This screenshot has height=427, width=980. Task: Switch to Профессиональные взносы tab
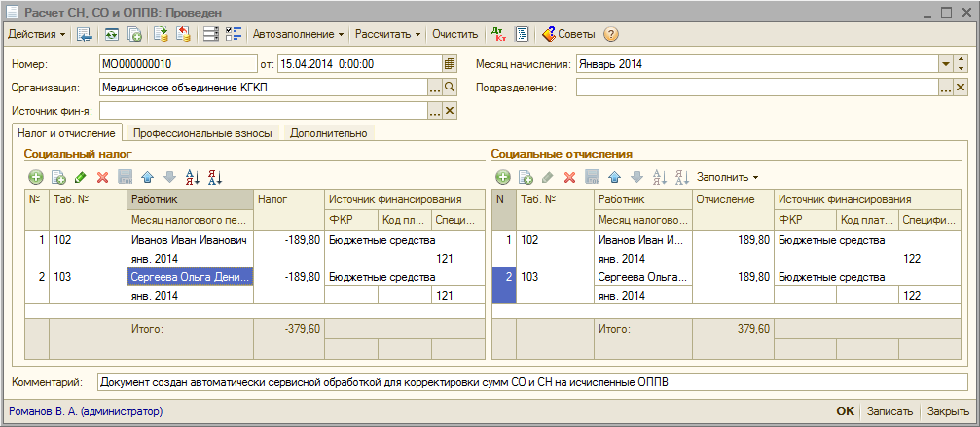point(203,133)
